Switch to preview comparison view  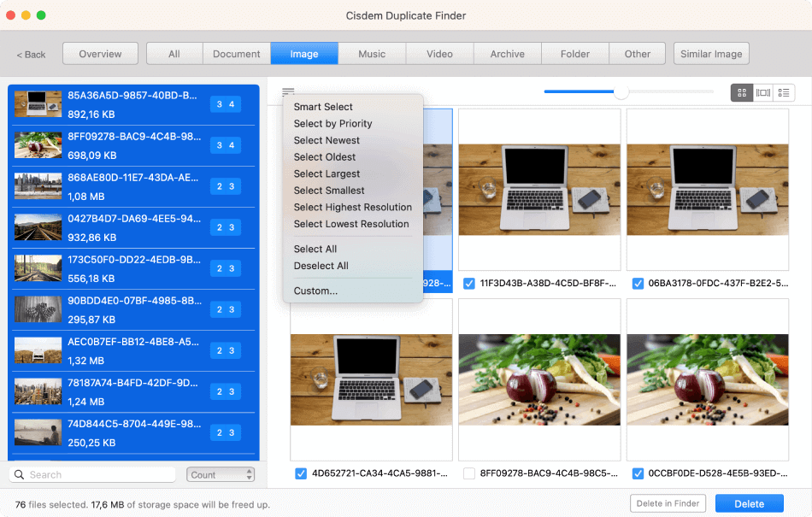click(x=762, y=92)
